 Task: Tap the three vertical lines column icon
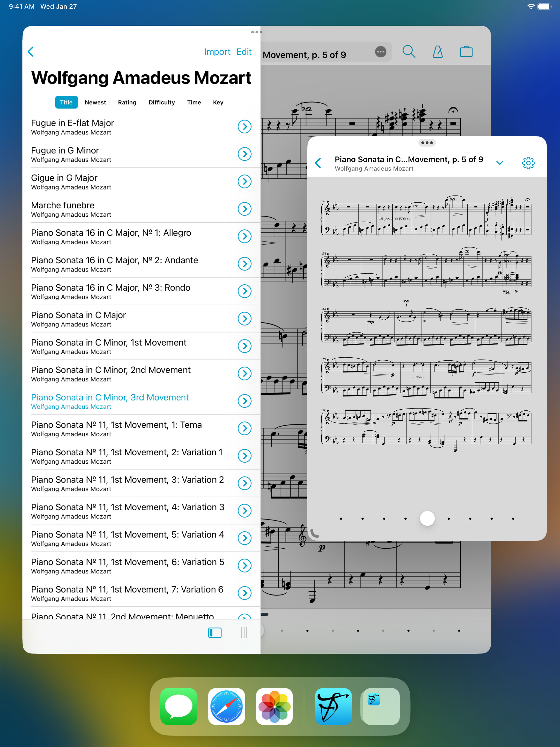click(x=244, y=632)
